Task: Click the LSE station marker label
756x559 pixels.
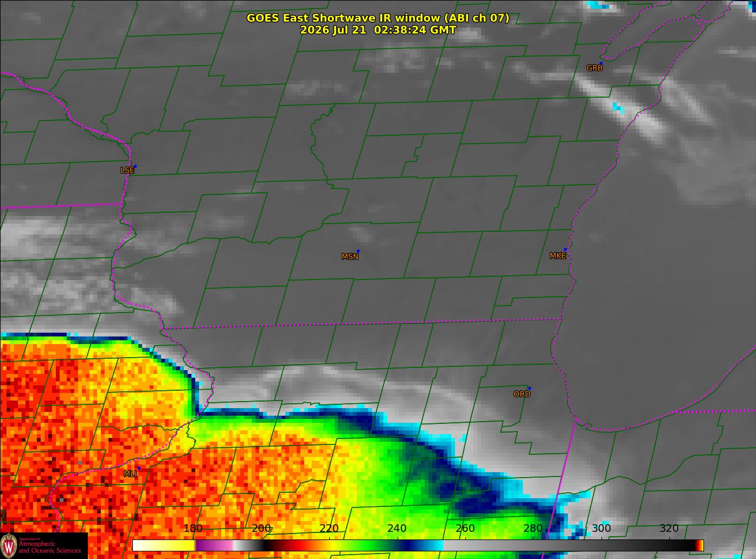Action: [127, 170]
